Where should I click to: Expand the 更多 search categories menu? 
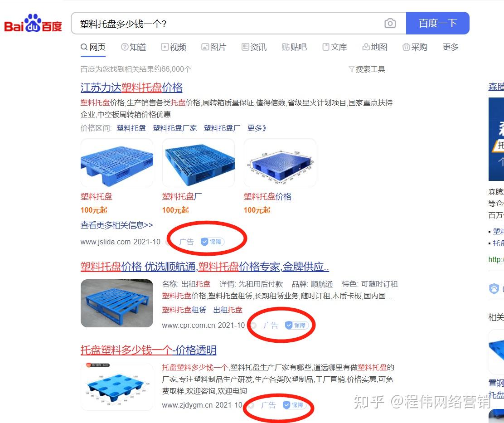click(x=451, y=47)
